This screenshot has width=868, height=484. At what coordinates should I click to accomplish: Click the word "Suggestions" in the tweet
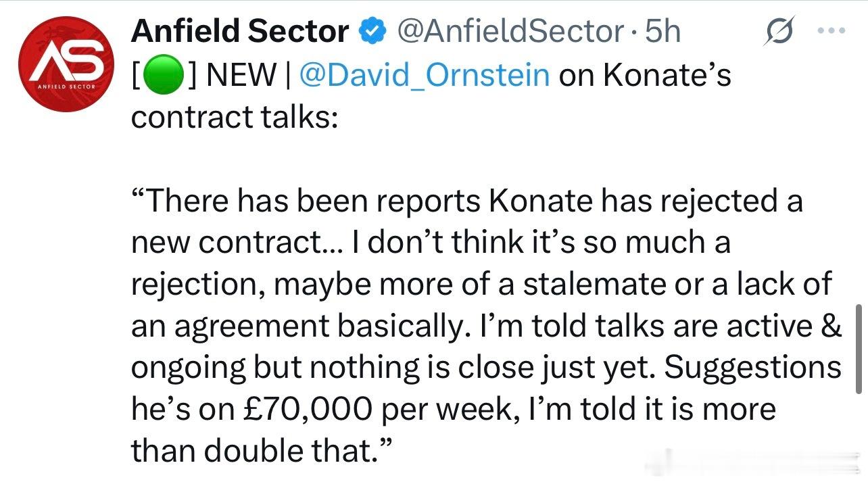click(x=752, y=367)
